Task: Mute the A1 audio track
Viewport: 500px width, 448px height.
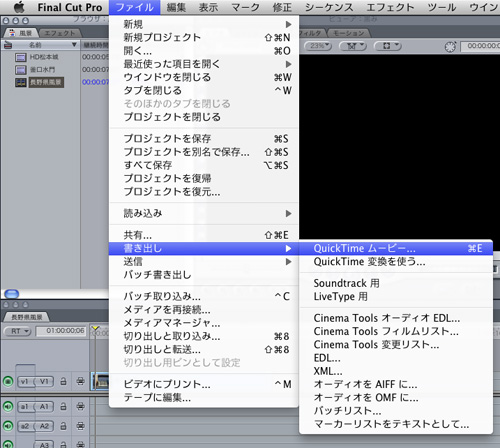Action: [8, 407]
